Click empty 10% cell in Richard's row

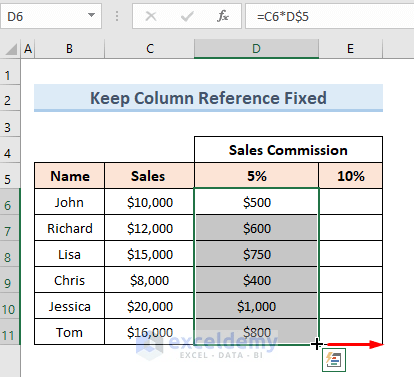(351, 228)
